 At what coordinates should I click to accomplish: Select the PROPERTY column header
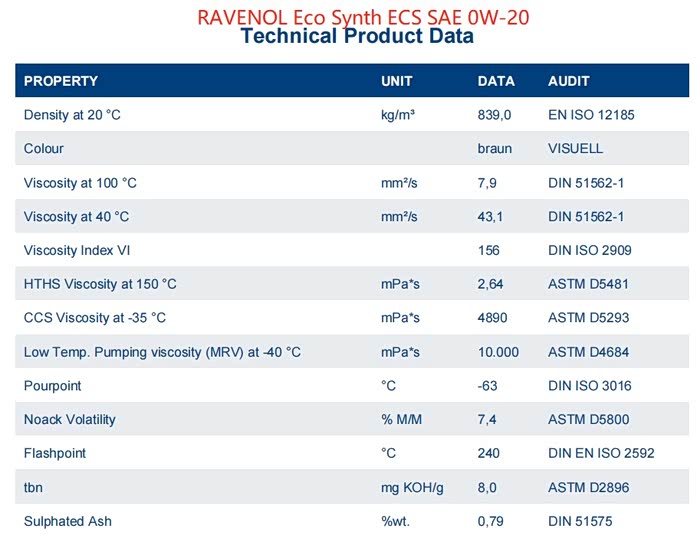coord(61,81)
